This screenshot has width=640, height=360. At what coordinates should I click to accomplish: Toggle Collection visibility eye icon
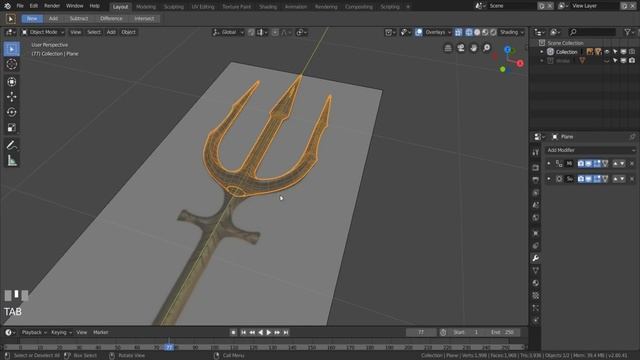click(x=607, y=52)
